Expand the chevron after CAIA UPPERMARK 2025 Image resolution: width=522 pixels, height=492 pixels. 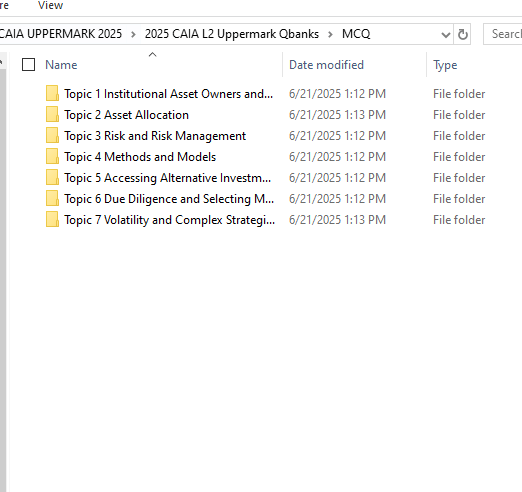[x=133, y=34]
